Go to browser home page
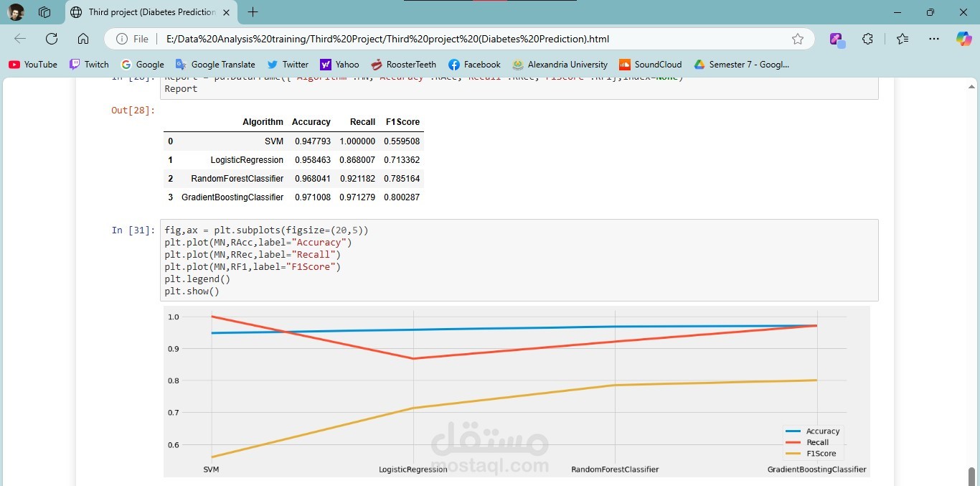The height and width of the screenshot is (486, 980). (x=83, y=39)
